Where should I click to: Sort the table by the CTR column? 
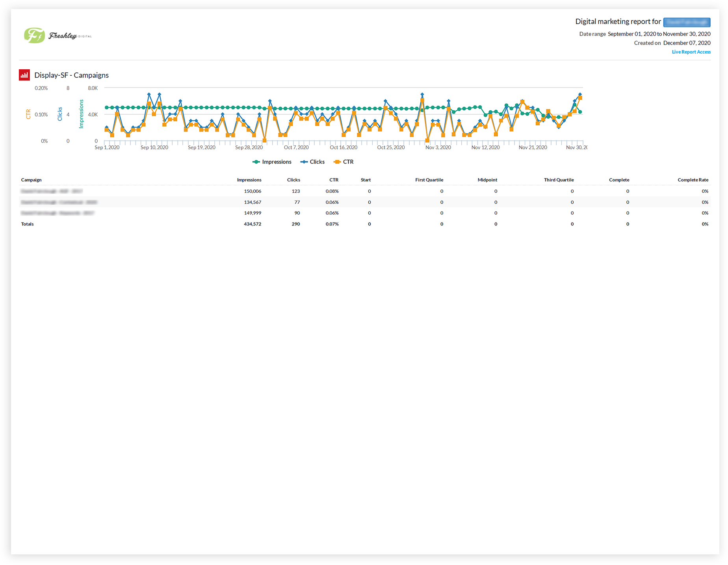(334, 180)
